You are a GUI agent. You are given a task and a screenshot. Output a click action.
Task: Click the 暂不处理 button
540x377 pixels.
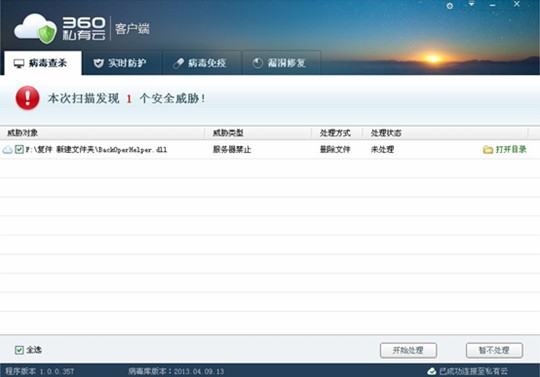[x=494, y=350]
